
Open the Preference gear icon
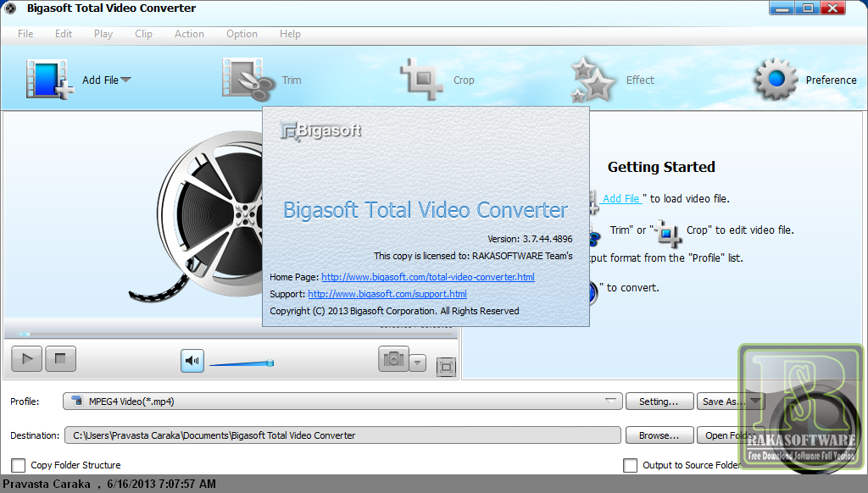[x=776, y=80]
